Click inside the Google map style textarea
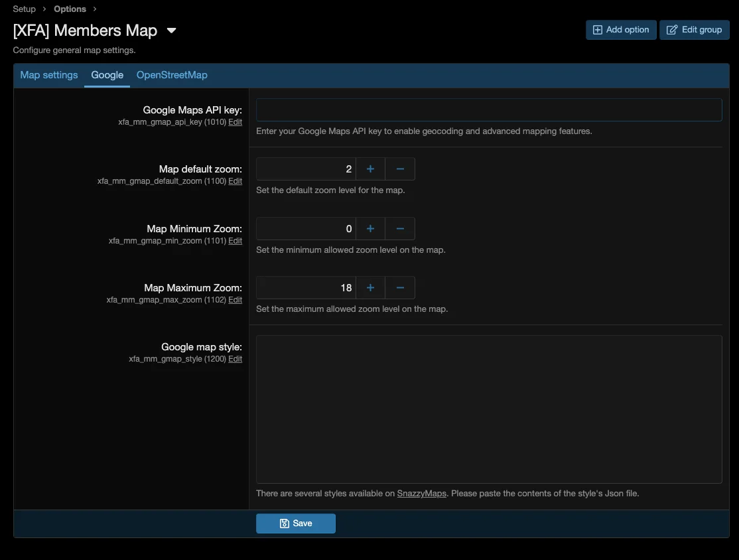 (489, 409)
